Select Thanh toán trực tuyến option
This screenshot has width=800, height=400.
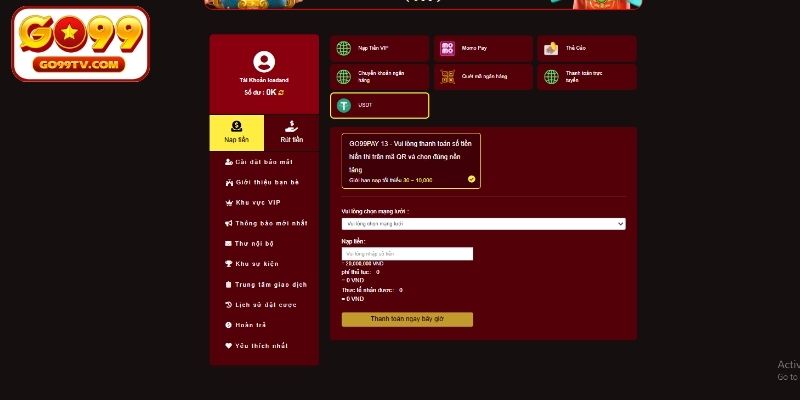point(587,77)
